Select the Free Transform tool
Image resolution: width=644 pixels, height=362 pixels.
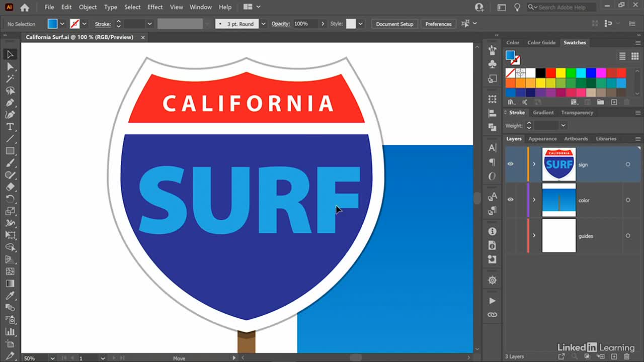10,235
